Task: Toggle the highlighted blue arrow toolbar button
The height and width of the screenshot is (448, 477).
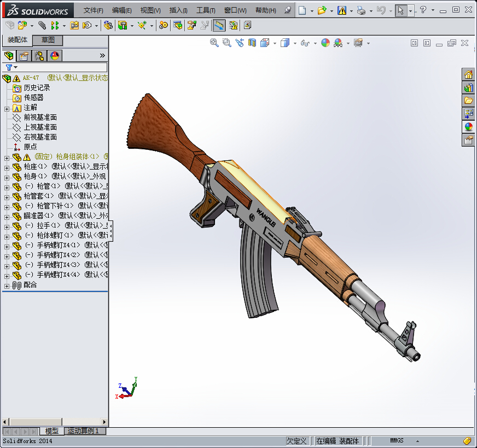Action: coord(219,26)
